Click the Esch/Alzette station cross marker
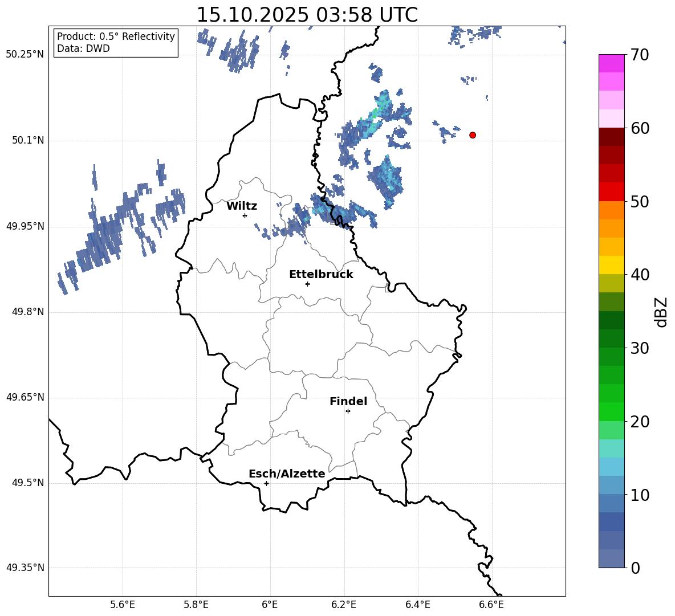The height and width of the screenshot is (616, 675). pyautogui.click(x=266, y=483)
